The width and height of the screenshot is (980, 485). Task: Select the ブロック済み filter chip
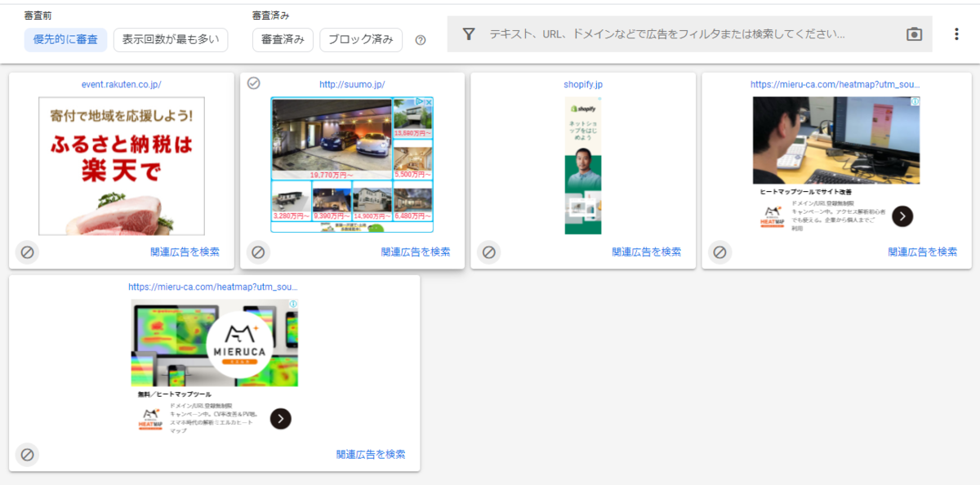(x=361, y=40)
